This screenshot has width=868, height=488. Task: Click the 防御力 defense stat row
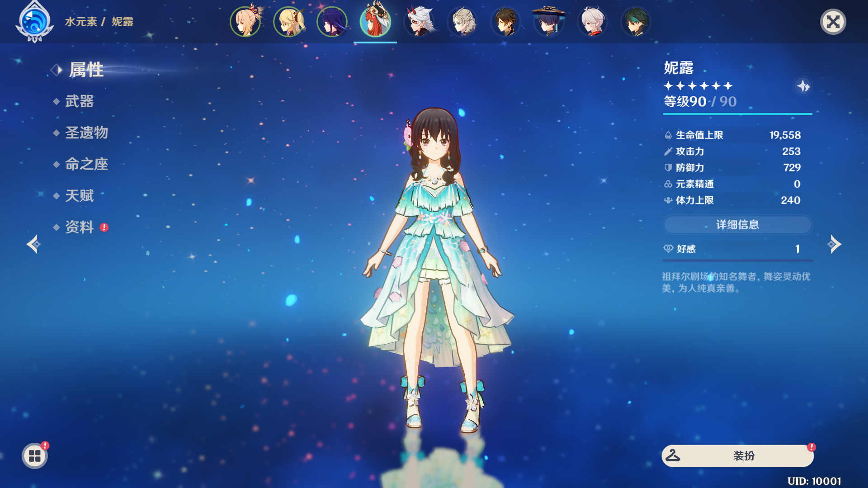[732, 168]
